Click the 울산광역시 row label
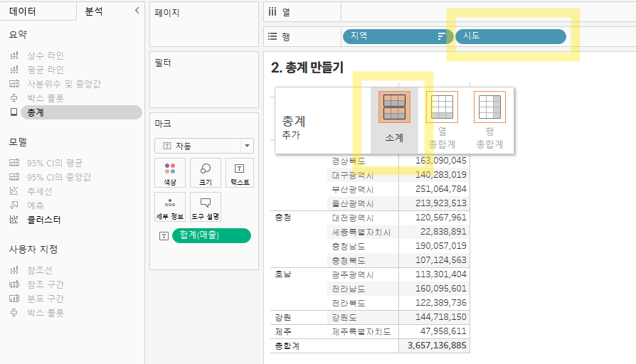The image size is (636, 364). [x=352, y=203]
